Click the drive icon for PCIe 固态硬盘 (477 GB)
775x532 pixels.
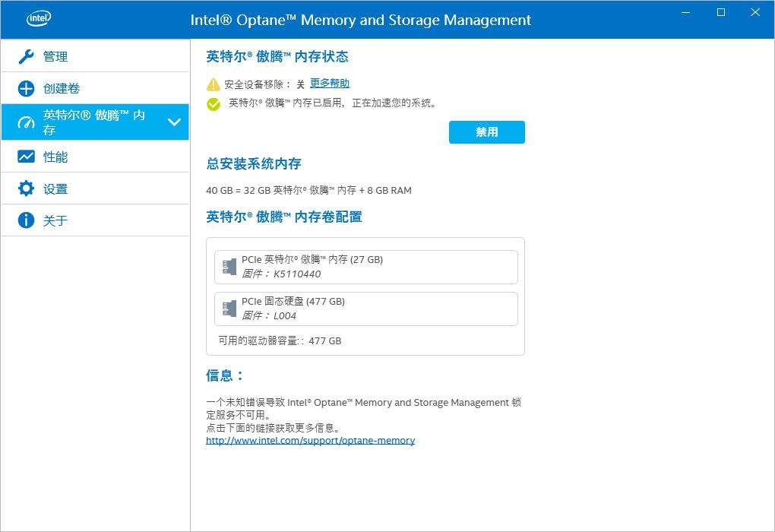point(229,309)
